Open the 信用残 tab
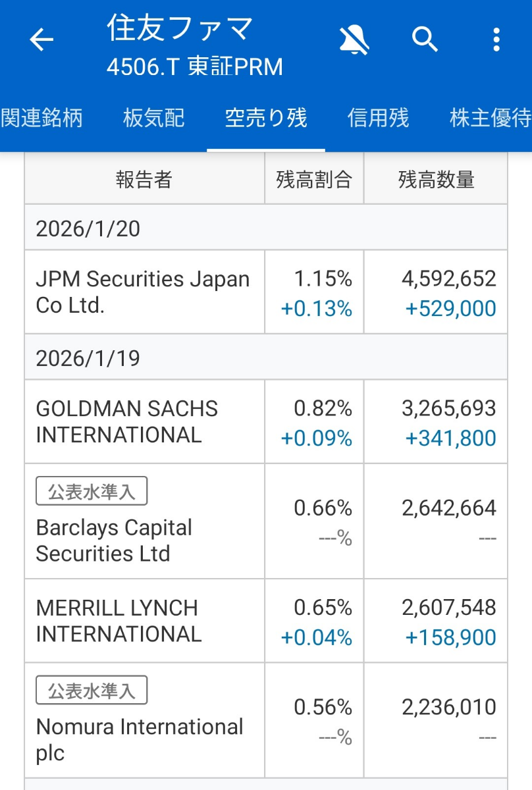The height and width of the screenshot is (790, 532). (x=378, y=118)
